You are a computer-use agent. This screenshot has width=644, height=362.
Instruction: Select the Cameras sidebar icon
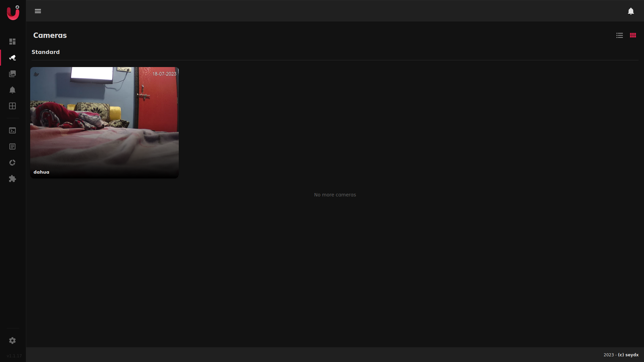click(x=12, y=58)
